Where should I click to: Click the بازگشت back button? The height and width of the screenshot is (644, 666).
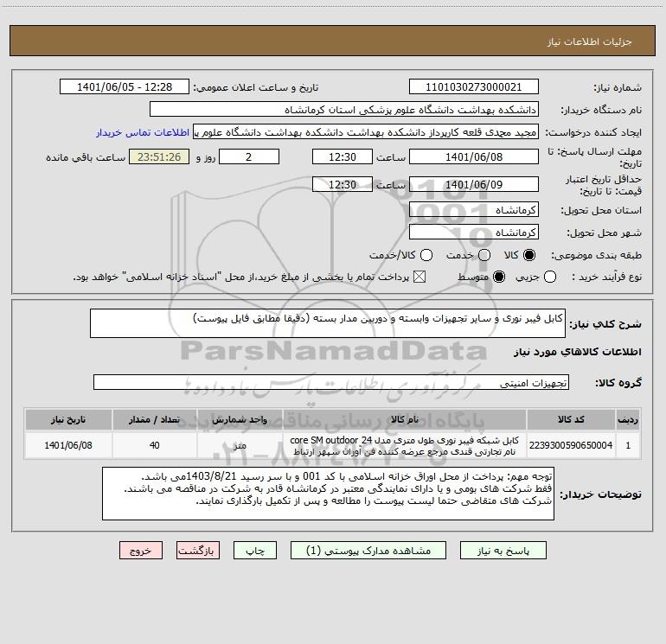[198, 551]
